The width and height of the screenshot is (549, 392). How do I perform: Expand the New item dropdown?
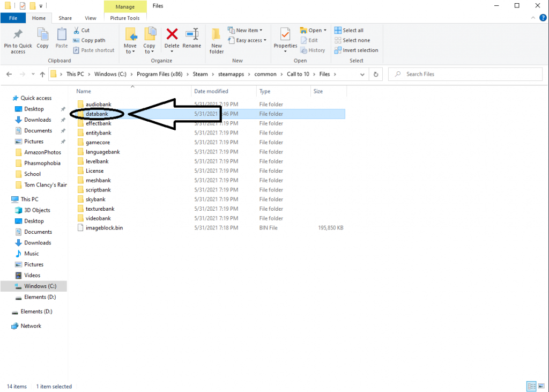(x=244, y=30)
